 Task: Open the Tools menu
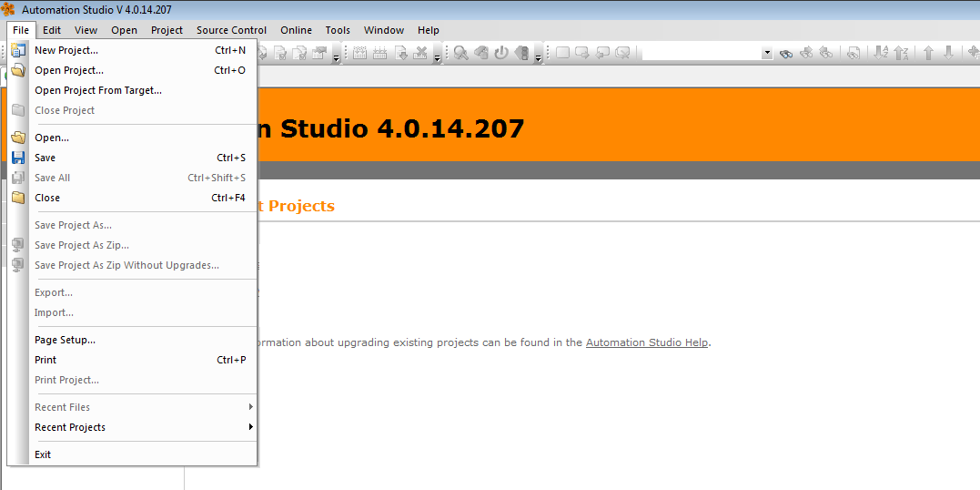pos(338,30)
